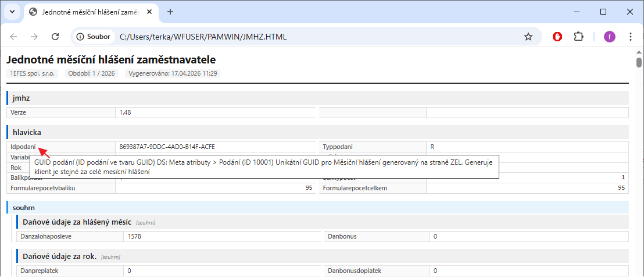Click the Idpodani GUID value field
The width and height of the screenshot is (644, 277).
(215, 147)
